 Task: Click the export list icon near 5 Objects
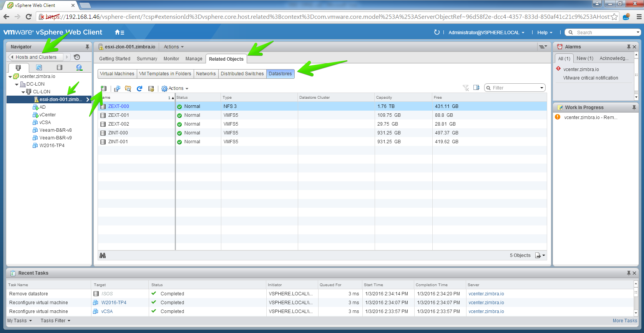tap(540, 255)
